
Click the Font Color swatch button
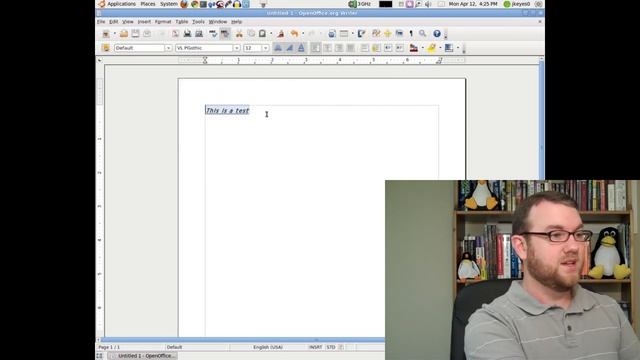coord(413,48)
